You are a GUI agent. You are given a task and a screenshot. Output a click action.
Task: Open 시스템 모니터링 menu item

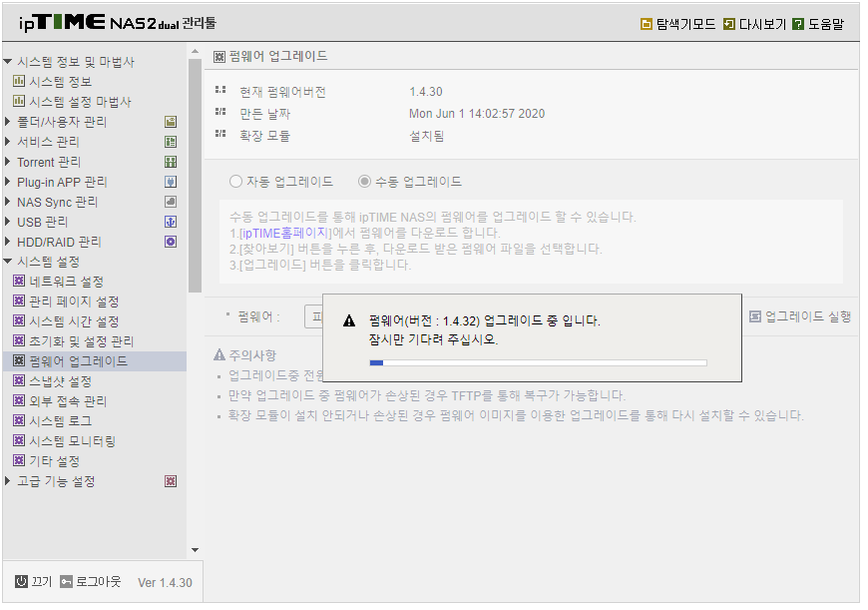73,441
